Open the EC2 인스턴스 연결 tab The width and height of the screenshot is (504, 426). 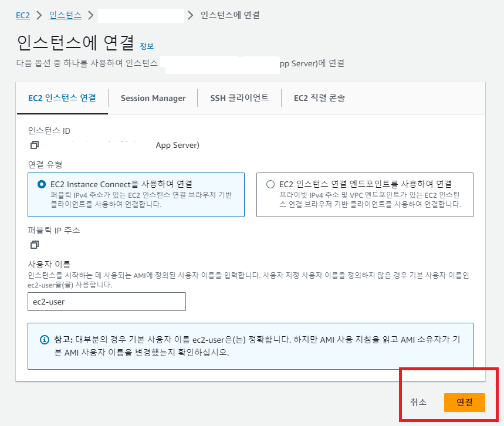62,98
